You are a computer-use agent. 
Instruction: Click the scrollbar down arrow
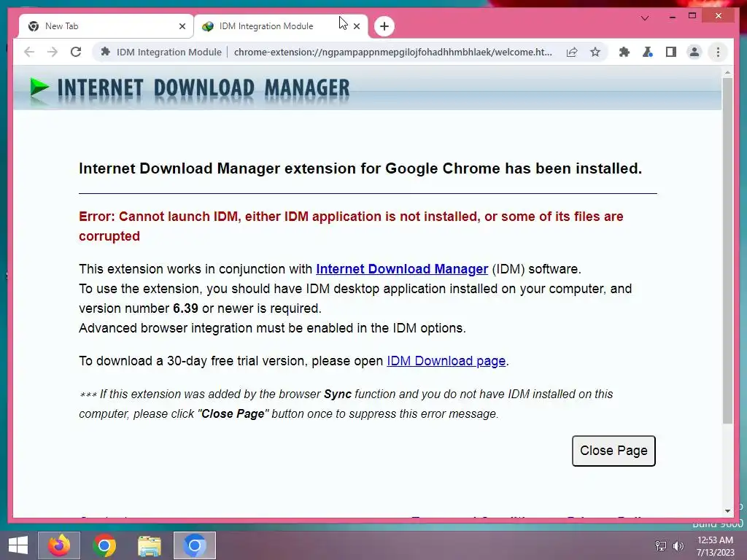tap(727, 511)
